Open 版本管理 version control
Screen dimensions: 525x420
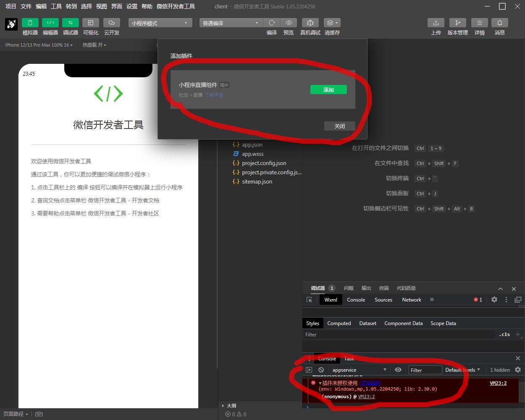[458, 23]
